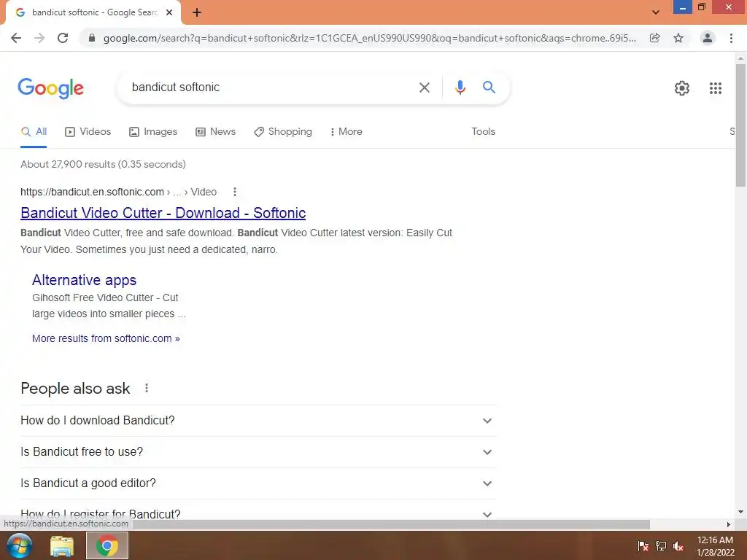Click the browser forward arrow
The height and width of the screenshot is (560, 747).
coord(39,38)
